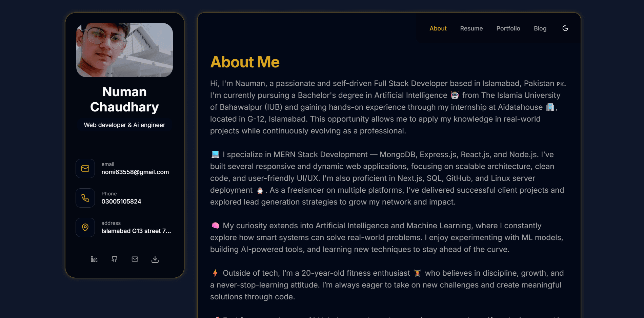The height and width of the screenshot is (318, 644).
Task: Click the phone number 03005105824
Action: [121, 201]
